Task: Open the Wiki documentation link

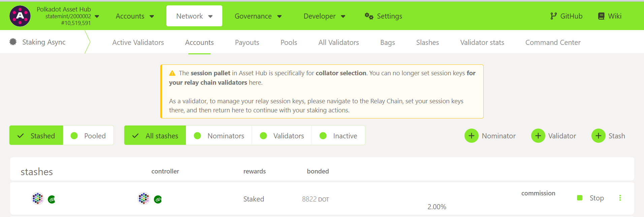Action: (x=609, y=16)
